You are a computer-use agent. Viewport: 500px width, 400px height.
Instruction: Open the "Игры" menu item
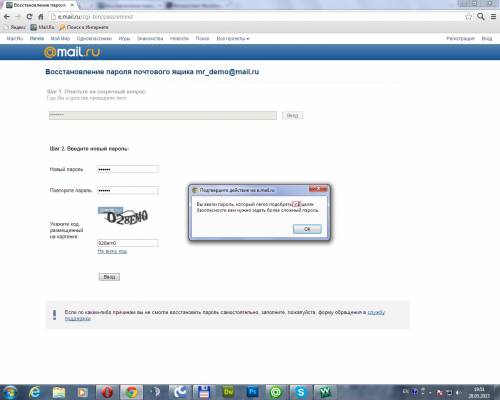(124, 39)
